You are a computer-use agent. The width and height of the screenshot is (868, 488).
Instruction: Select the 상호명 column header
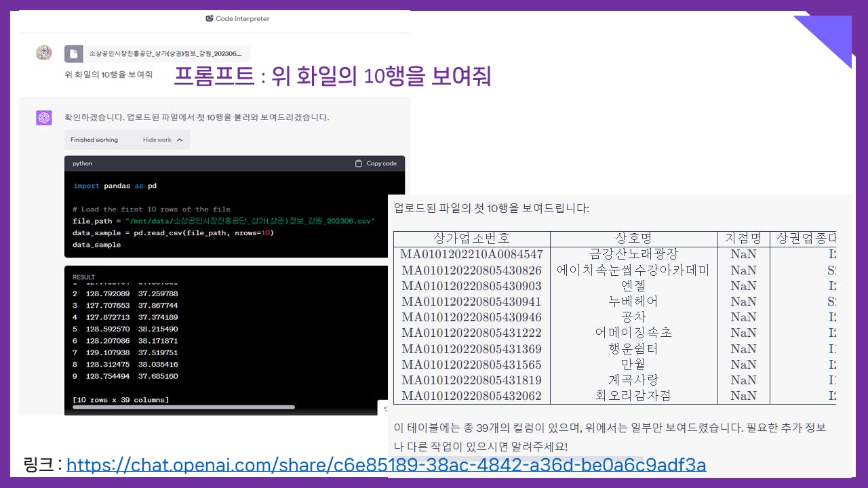coord(633,239)
